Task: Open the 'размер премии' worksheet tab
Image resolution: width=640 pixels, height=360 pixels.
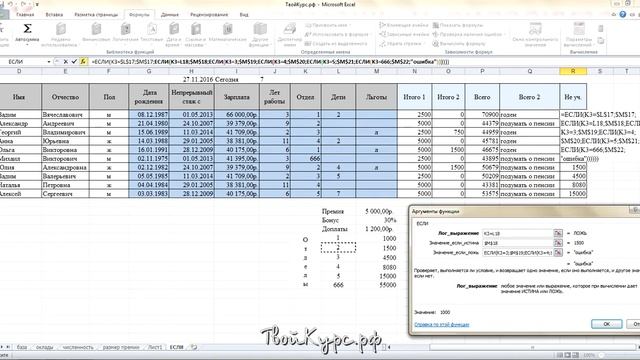Action: click(x=121, y=347)
